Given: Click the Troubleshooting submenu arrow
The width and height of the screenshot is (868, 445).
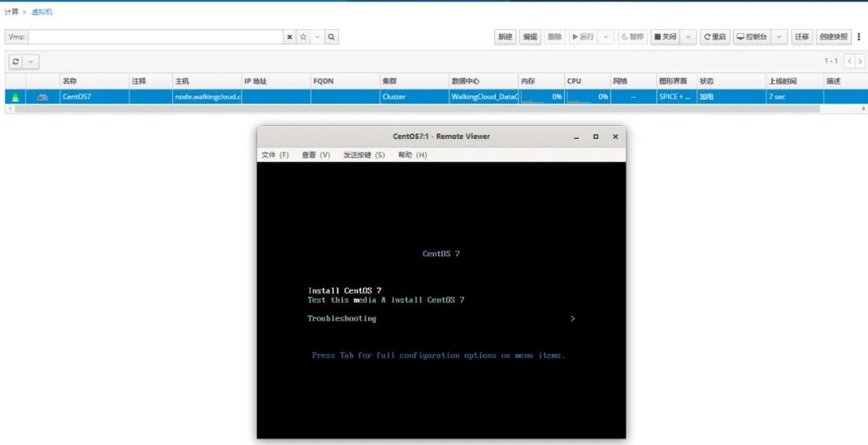Looking at the screenshot, I should click(573, 318).
